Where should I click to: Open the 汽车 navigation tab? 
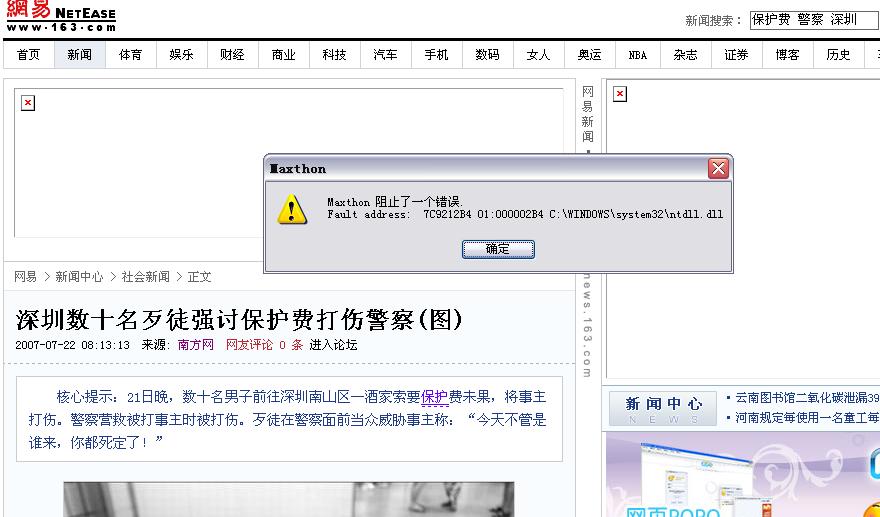(x=386, y=55)
